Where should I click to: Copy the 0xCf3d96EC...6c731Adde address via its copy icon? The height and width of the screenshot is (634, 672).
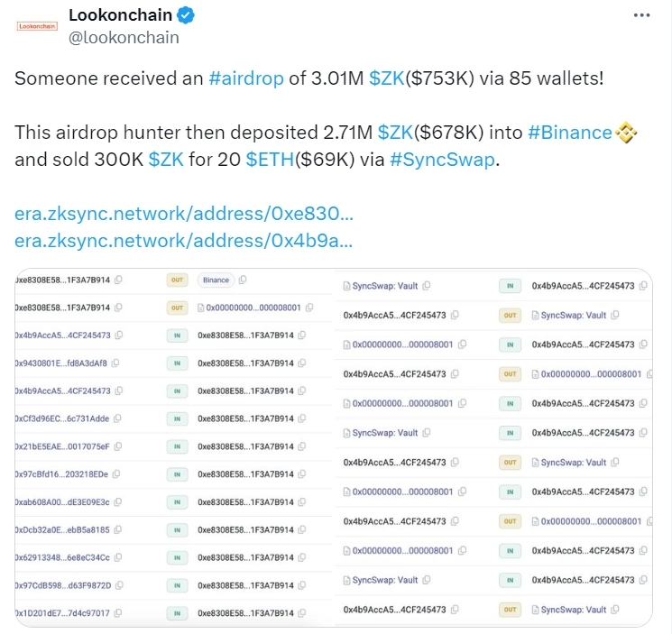(x=117, y=418)
